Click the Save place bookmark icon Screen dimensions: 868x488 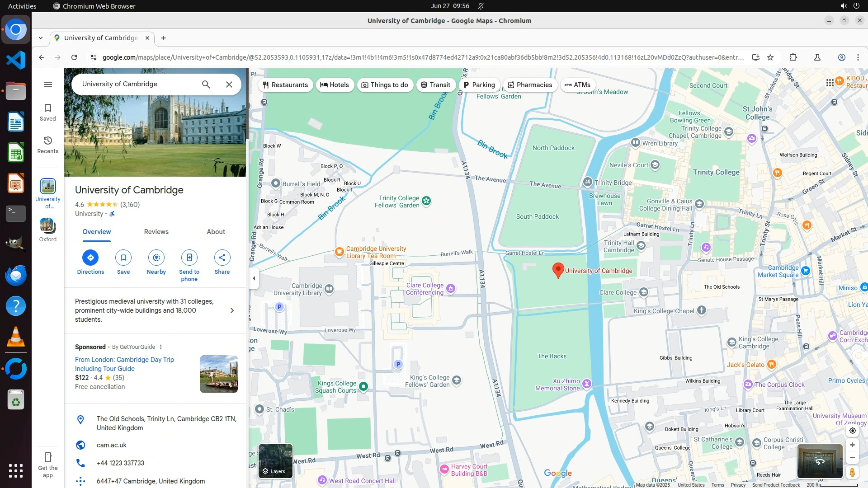point(123,258)
